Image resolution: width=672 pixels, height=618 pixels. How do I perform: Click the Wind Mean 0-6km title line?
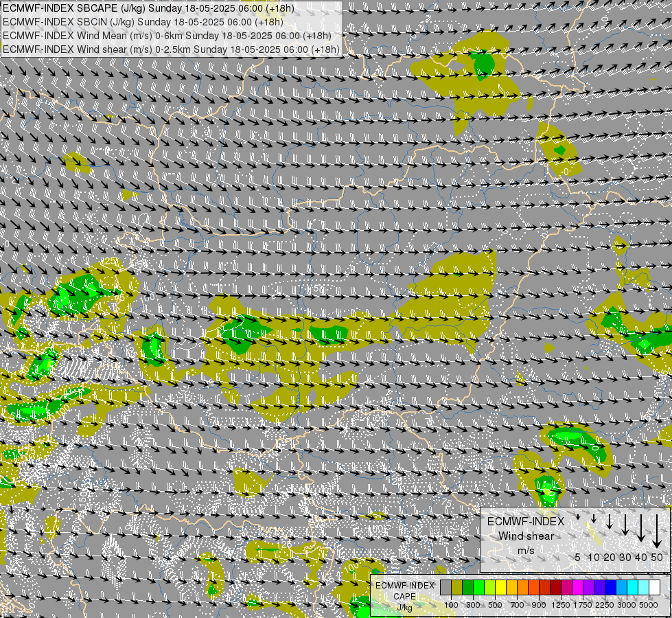[167, 36]
